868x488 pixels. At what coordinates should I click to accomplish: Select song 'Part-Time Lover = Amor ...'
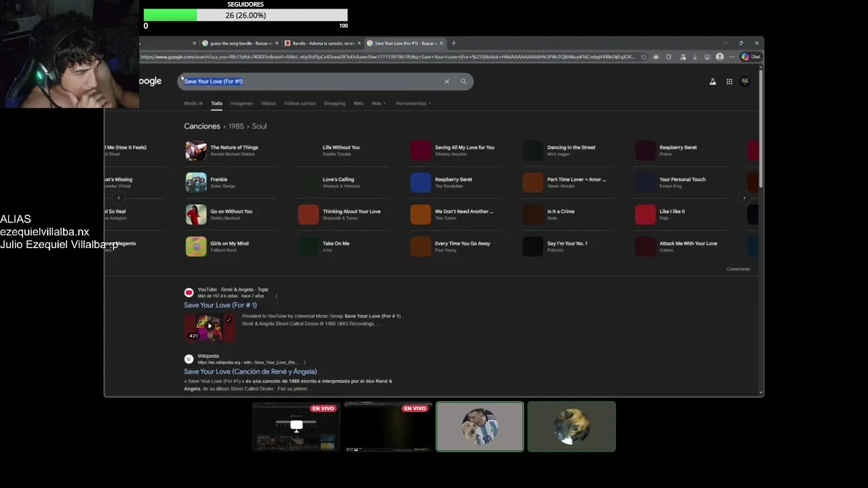coord(568,182)
